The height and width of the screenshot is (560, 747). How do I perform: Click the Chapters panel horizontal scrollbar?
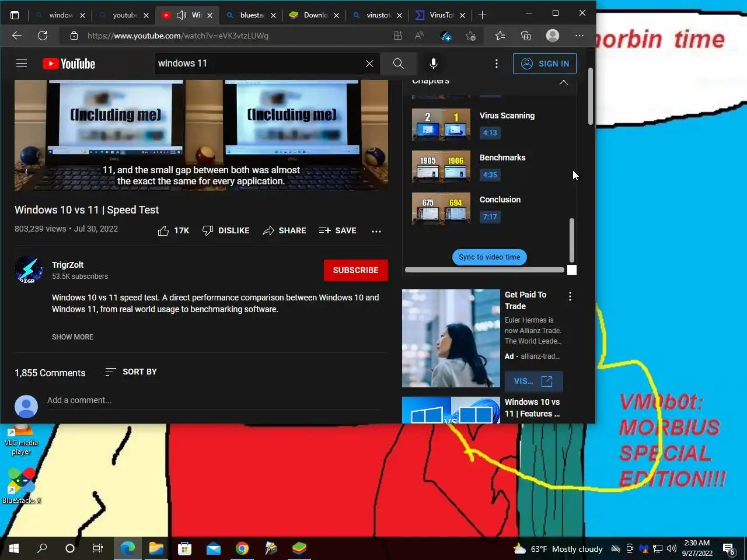point(484,270)
